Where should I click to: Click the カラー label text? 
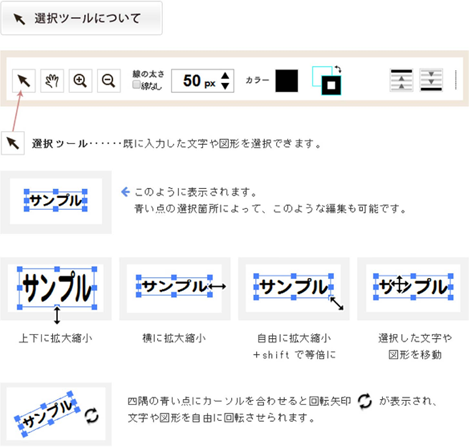pyautogui.click(x=257, y=80)
